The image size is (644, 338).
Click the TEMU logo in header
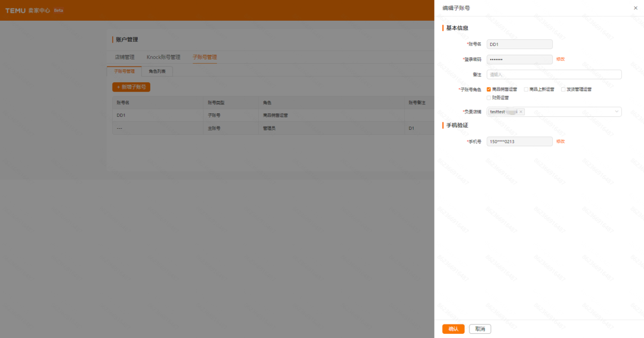[16, 10]
